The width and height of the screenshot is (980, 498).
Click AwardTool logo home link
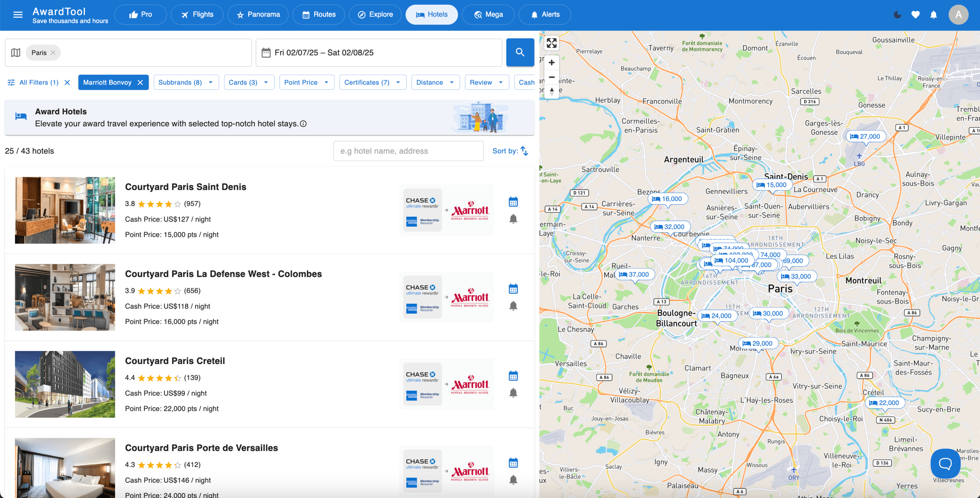coord(70,15)
